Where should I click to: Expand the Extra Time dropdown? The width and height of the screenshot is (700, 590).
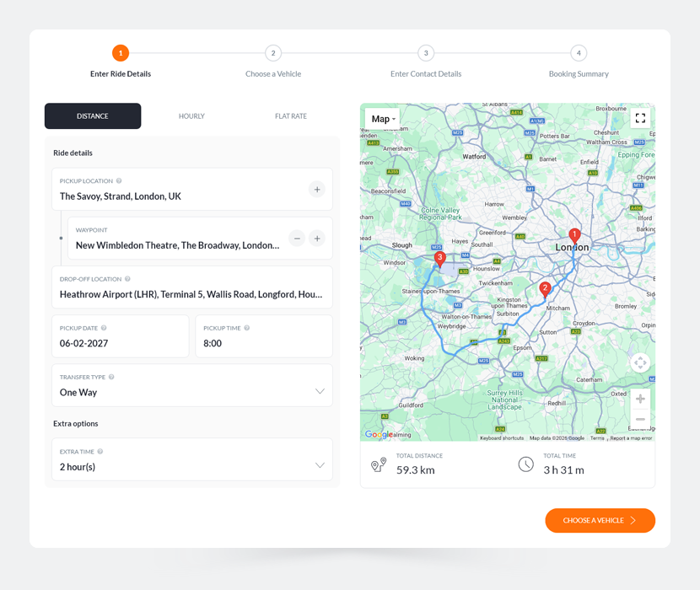[x=320, y=465]
